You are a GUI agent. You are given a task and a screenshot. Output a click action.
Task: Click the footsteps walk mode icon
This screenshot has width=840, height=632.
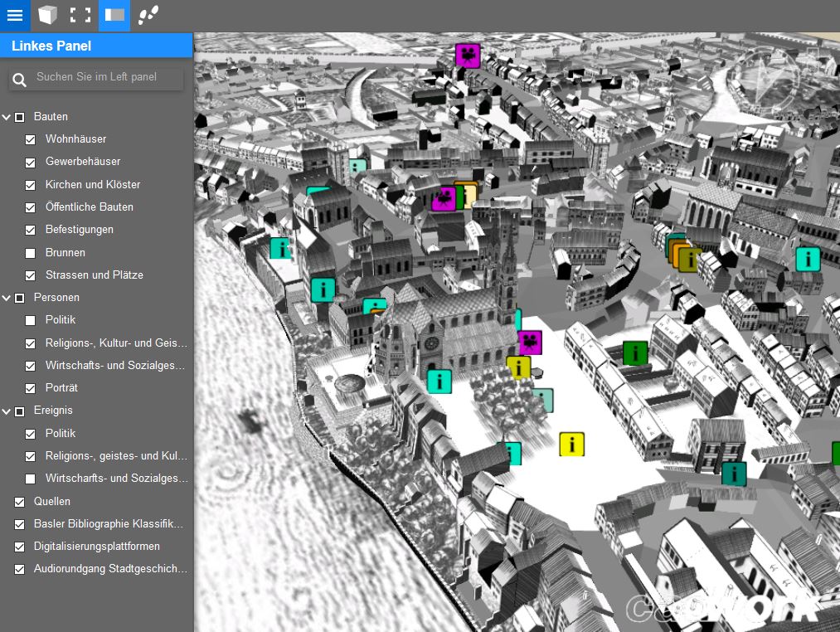tap(148, 15)
